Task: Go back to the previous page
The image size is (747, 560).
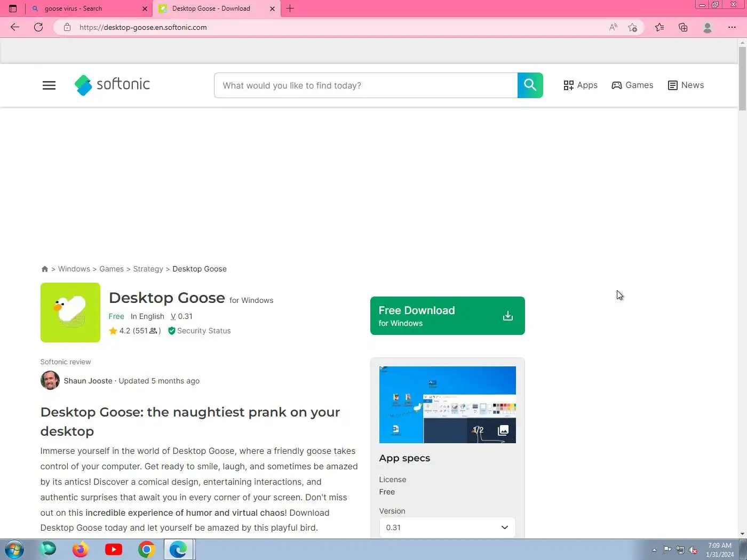Action: [x=15, y=27]
